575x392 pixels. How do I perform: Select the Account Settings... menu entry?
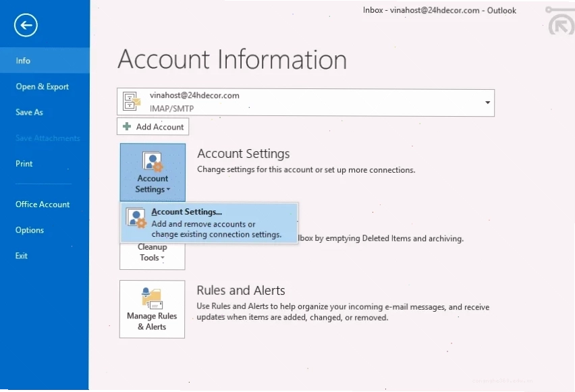tap(209, 223)
